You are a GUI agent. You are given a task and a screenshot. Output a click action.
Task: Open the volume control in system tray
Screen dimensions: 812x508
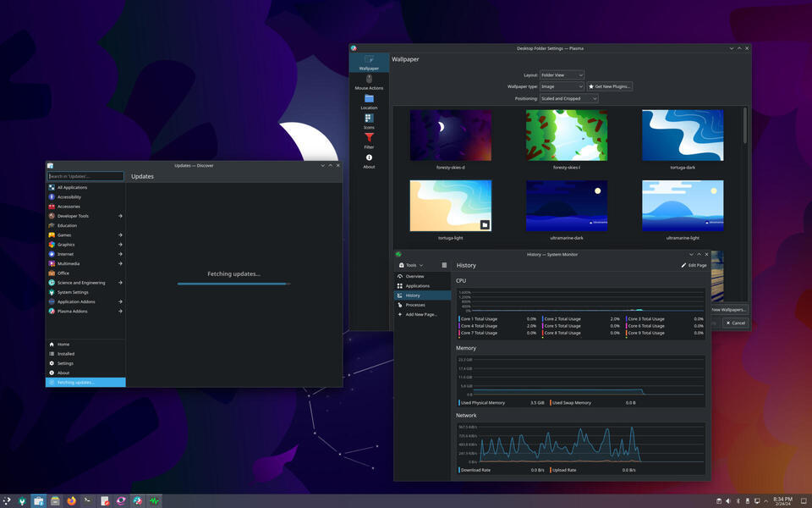(x=728, y=501)
